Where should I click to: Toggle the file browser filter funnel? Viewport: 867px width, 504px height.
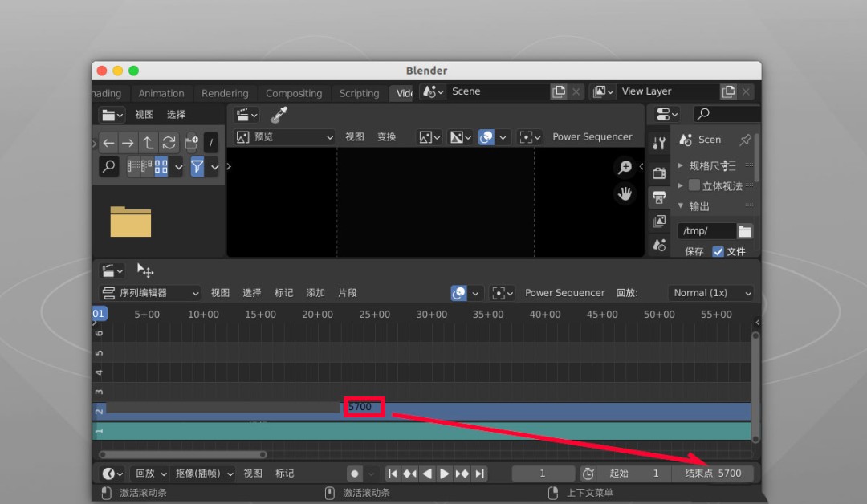click(x=197, y=166)
